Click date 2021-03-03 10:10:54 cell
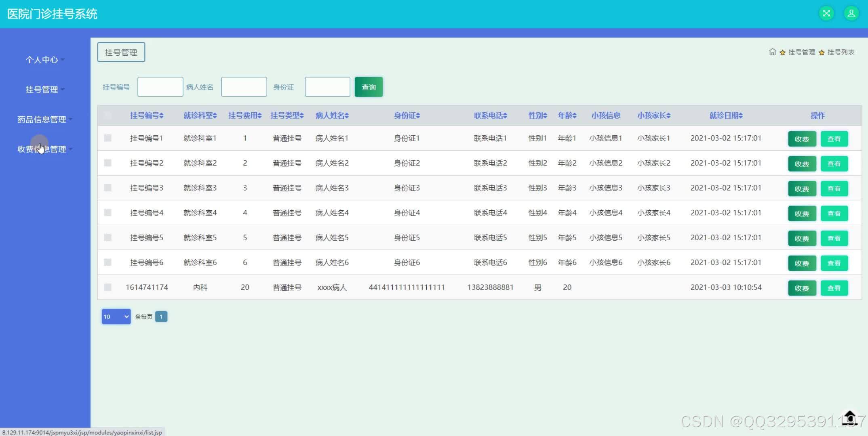868x436 pixels. [x=726, y=287]
